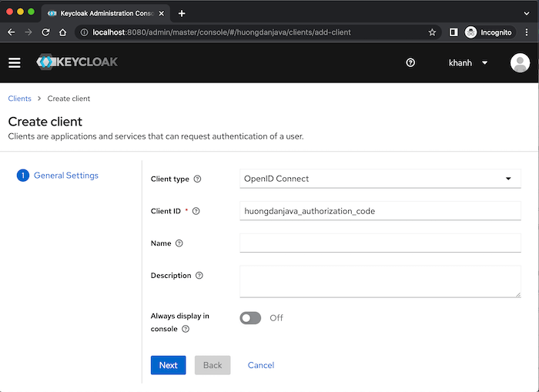Go back in browser history
The height and width of the screenshot is (392, 539).
[12, 32]
